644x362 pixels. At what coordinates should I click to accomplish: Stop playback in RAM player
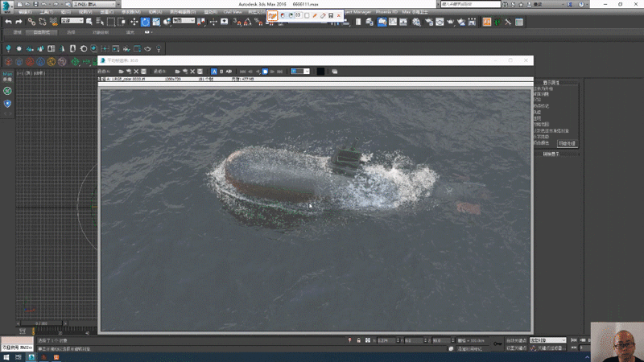pyautogui.click(x=266, y=72)
